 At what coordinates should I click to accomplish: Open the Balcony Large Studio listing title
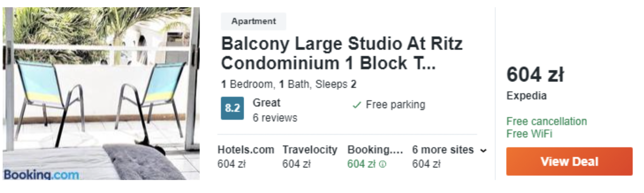341,53
